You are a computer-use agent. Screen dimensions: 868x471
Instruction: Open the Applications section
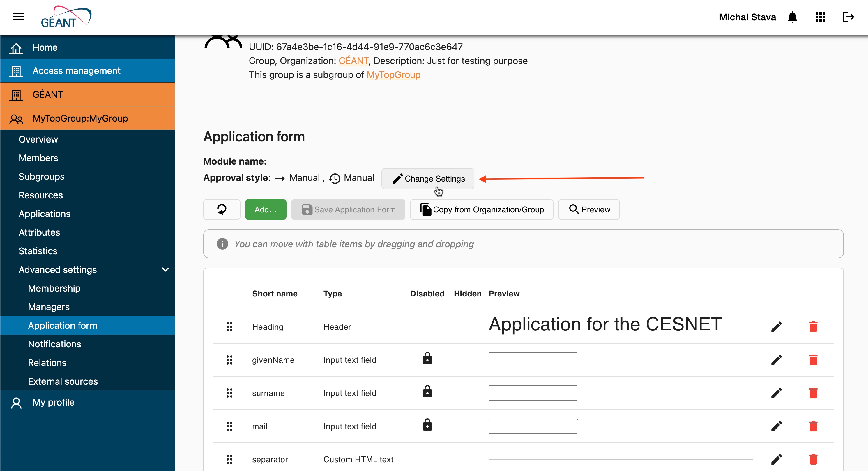tap(88, 214)
